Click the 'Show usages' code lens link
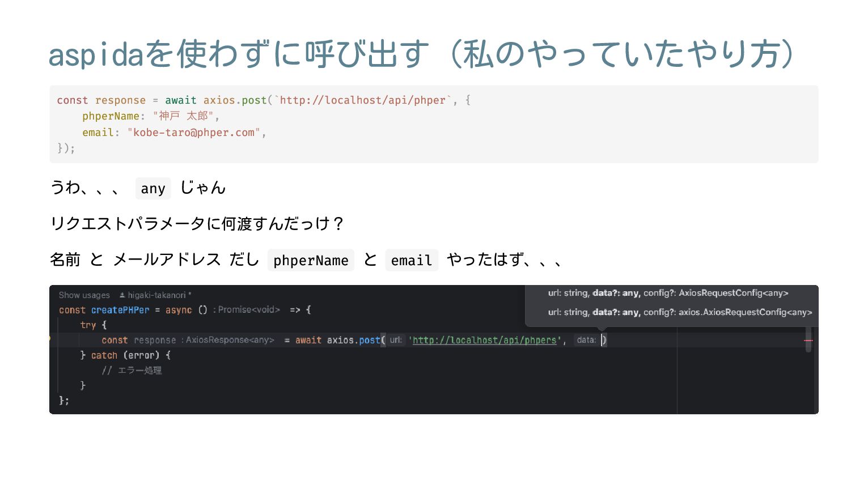This screenshot has height=489, width=868. 84,295
